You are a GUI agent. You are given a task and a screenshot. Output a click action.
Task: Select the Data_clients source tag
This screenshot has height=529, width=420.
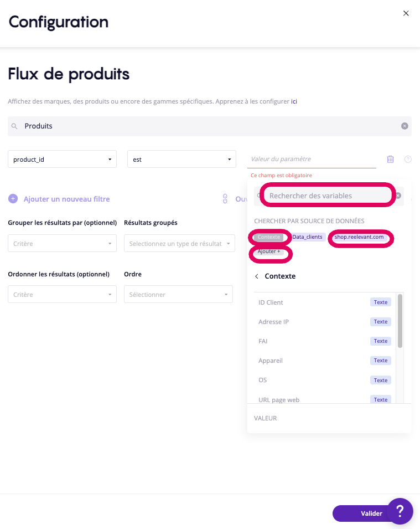pyautogui.click(x=307, y=237)
